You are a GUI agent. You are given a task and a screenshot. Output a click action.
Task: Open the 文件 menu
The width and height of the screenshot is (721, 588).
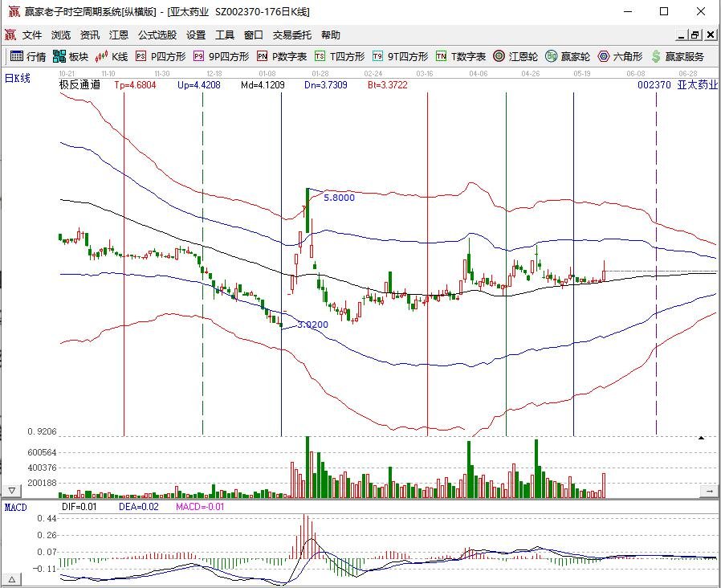coord(32,35)
